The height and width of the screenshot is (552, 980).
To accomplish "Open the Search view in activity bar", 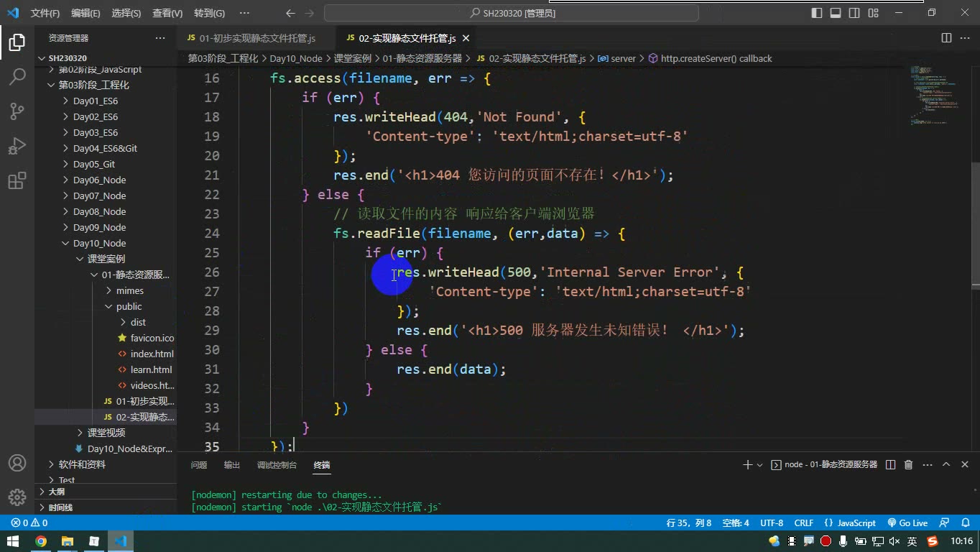I will [x=17, y=76].
